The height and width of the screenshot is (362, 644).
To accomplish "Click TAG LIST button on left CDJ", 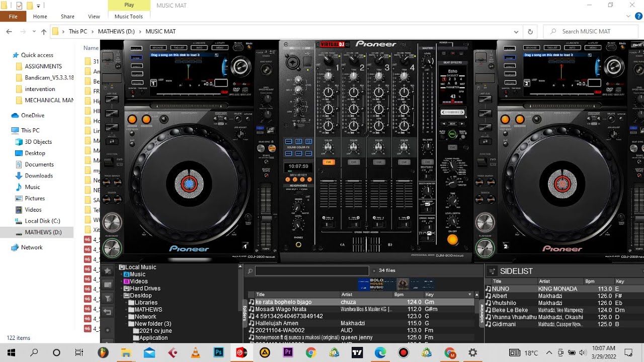I will click(x=179, y=48).
